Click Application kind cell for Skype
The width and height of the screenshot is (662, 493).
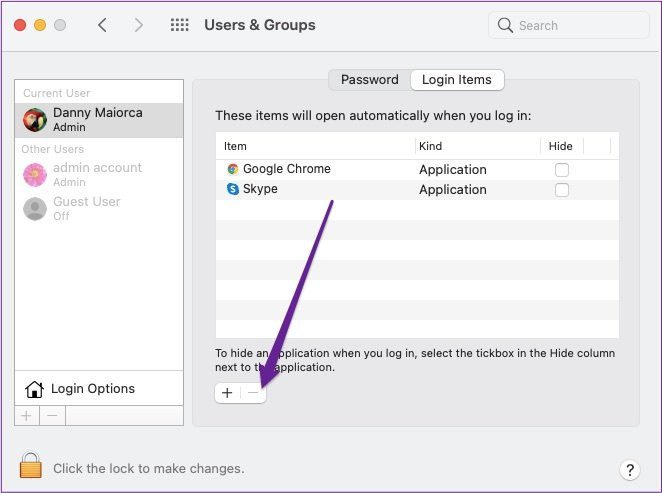click(x=453, y=190)
